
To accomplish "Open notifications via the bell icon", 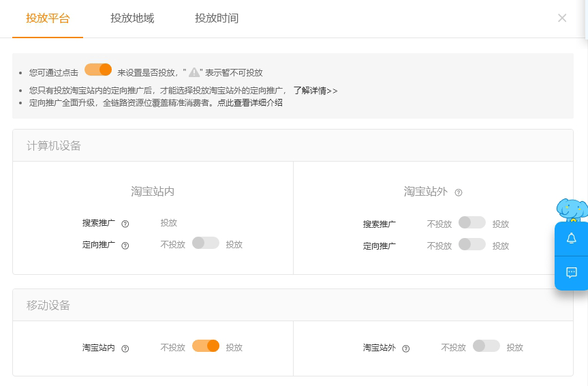I will point(572,239).
